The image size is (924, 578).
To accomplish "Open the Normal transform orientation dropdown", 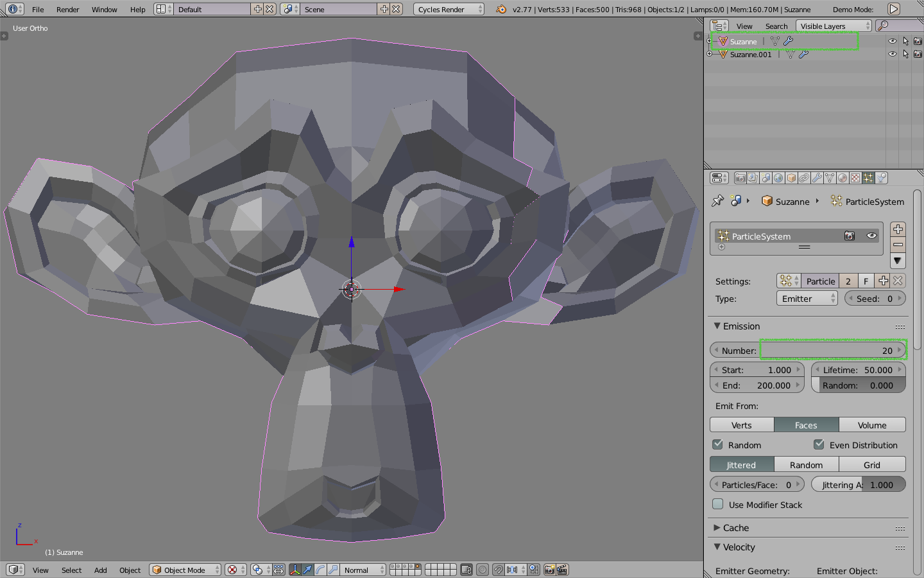I will click(364, 570).
